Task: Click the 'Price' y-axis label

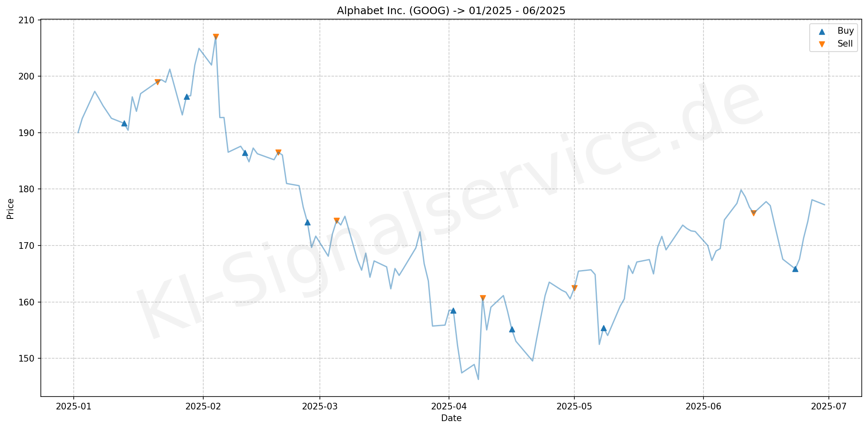Action: (10, 209)
